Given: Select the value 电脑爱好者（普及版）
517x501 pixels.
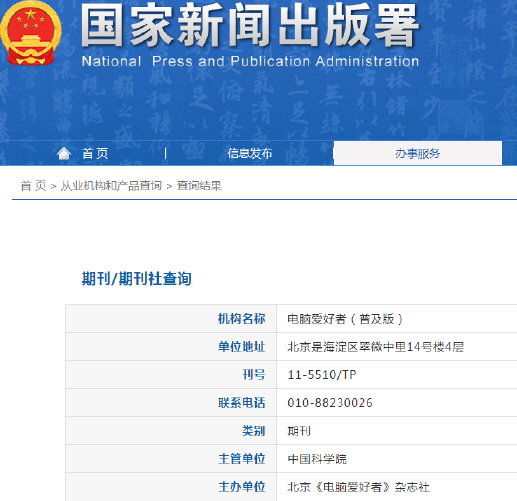Looking at the screenshot, I should click(x=345, y=319).
